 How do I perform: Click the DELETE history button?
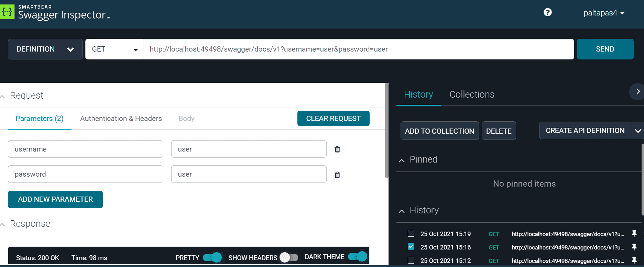point(499,131)
